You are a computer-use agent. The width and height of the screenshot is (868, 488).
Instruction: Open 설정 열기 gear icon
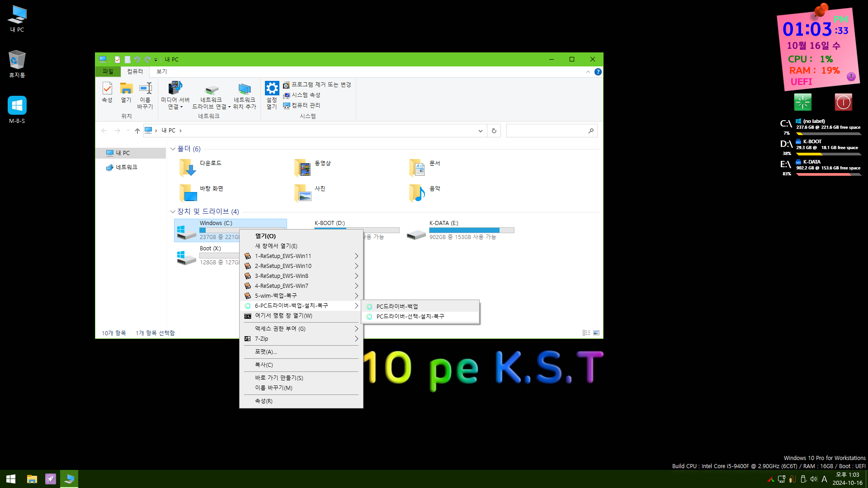point(272,95)
